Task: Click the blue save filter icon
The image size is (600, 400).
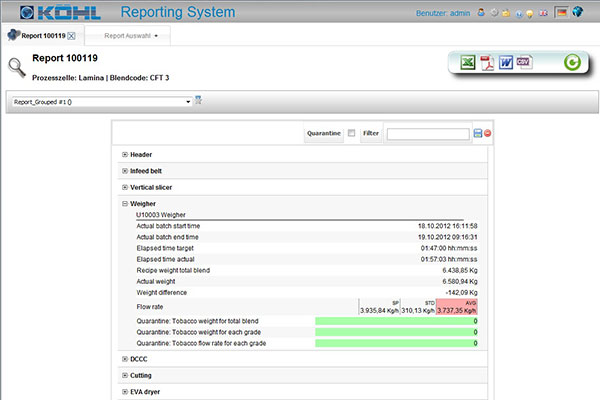Action: (x=478, y=134)
